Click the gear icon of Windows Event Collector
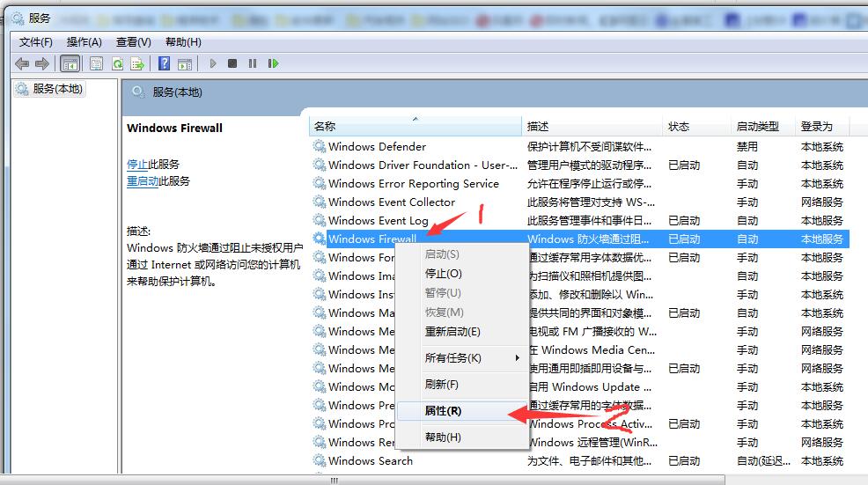Image resolution: width=868 pixels, height=485 pixels. coord(320,202)
